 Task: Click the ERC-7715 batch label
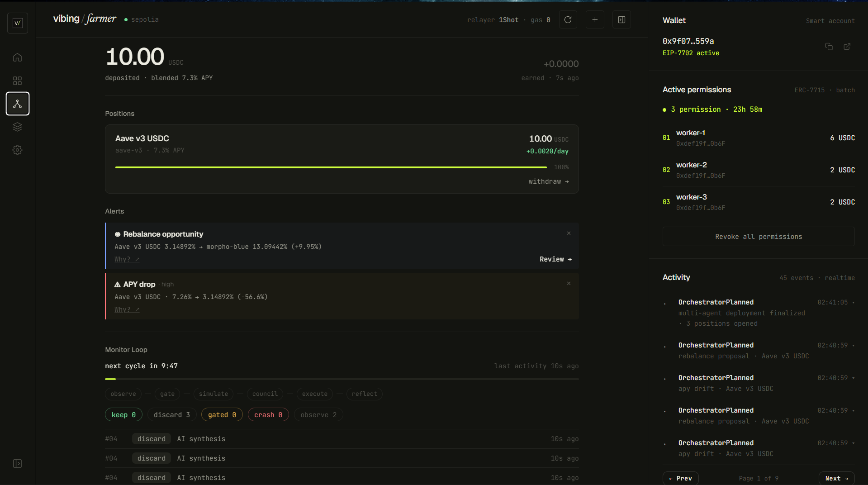click(825, 90)
